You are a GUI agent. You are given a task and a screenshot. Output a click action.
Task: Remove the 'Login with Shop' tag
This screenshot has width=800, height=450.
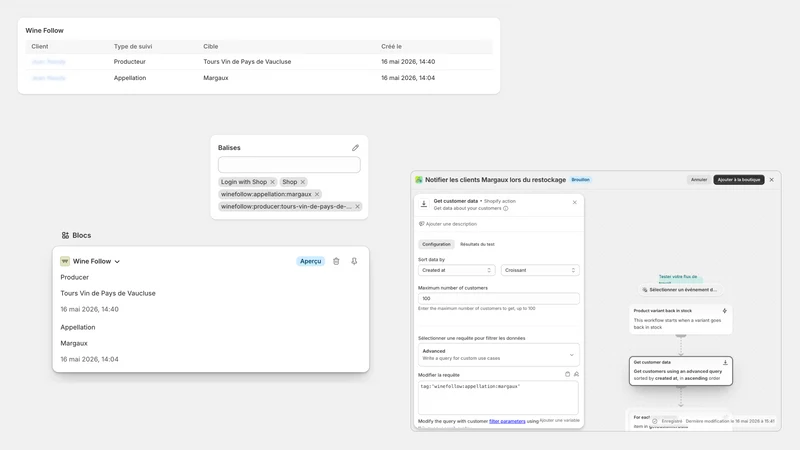[x=272, y=182]
